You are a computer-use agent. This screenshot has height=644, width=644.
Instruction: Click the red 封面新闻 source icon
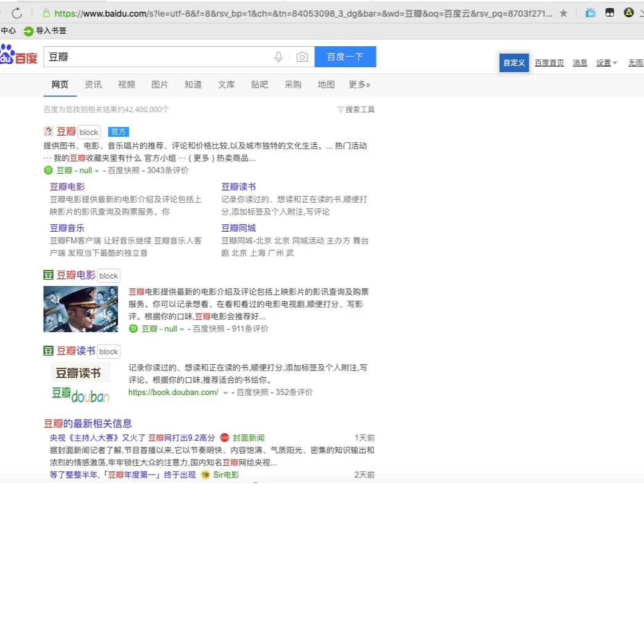pos(224,438)
